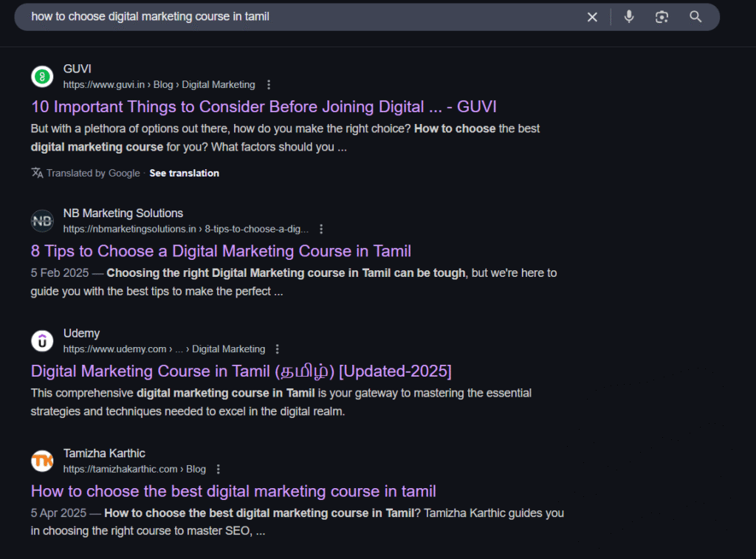
Task: Clear the search query with the X icon
Action: [x=592, y=17]
